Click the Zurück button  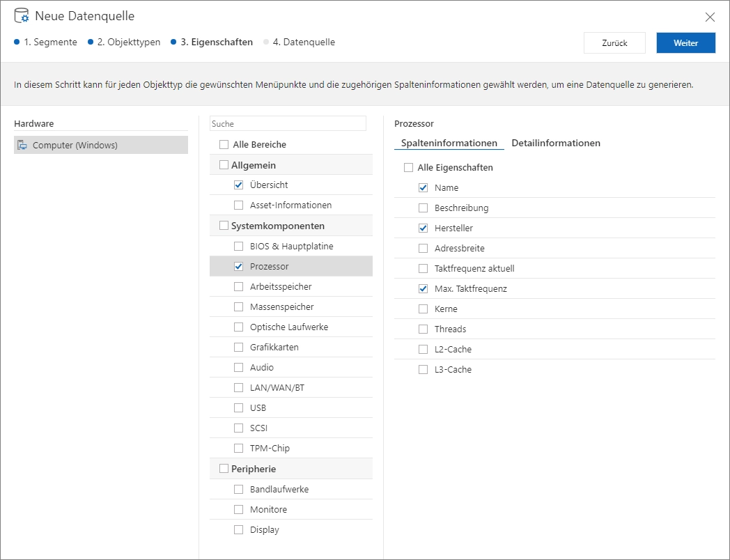coord(614,43)
